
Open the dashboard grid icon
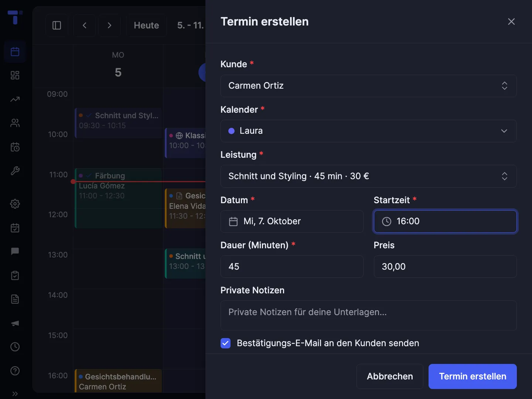click(15, 75)
